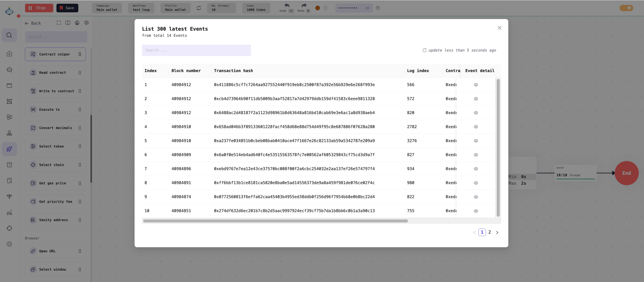Click transaction hash starting 0x411886c5
This screenshot has height=282, width=644.
(294, 85)
